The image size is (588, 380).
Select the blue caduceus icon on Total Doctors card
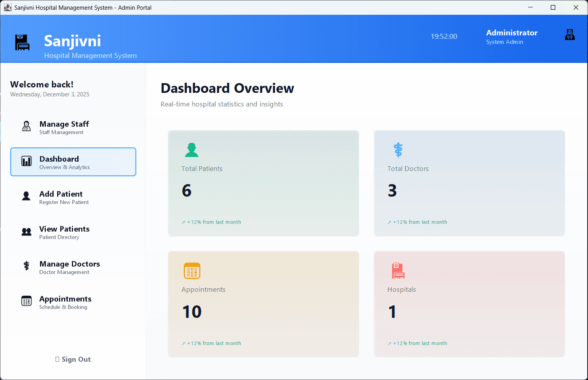coord(398,150)
